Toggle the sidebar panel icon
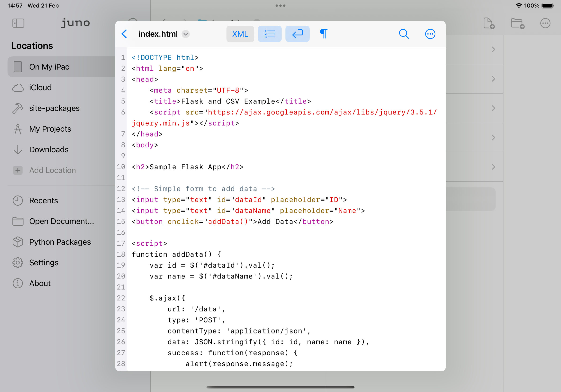This screenshot has width=561, height=392. tap(18, 24)
